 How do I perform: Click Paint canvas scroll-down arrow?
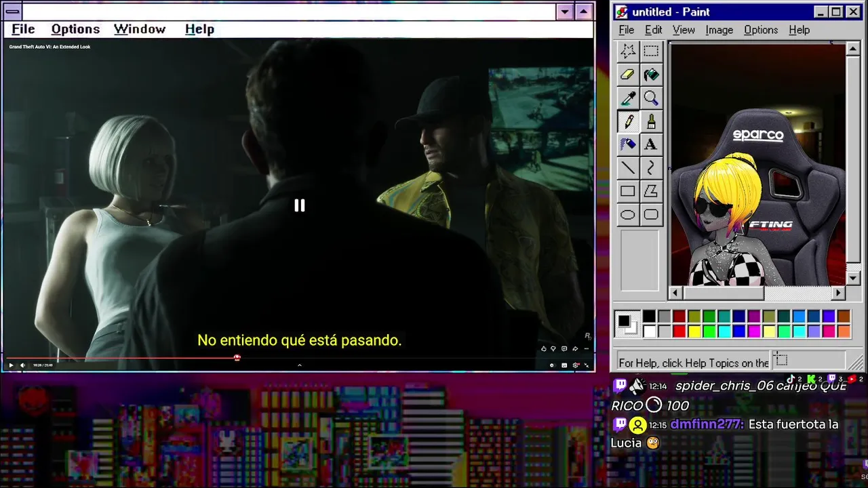[x=854, y=278]
